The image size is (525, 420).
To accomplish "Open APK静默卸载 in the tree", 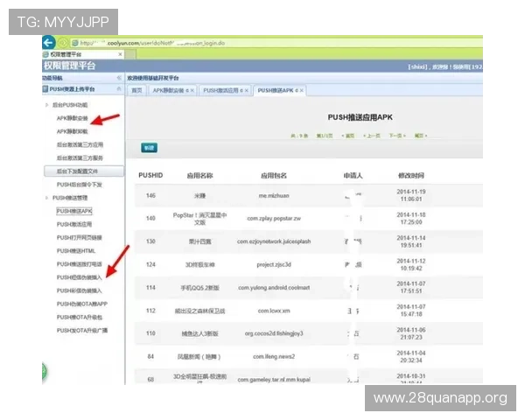I will tap(73, 131).
